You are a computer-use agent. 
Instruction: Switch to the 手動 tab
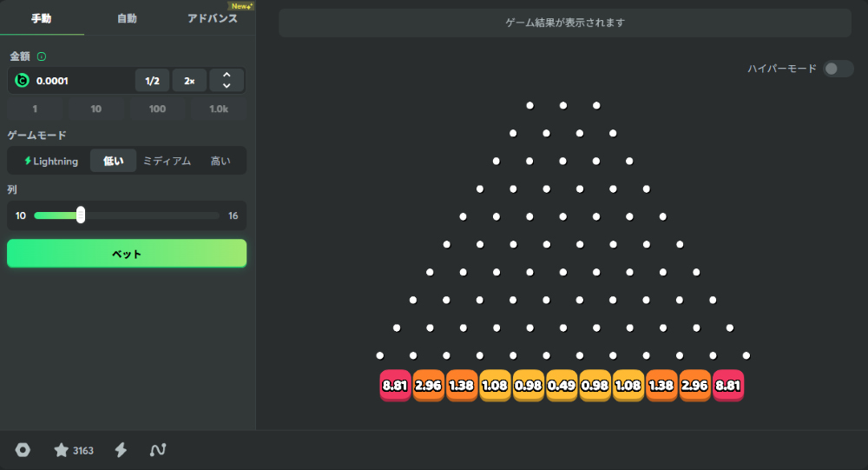coord(42,18)
